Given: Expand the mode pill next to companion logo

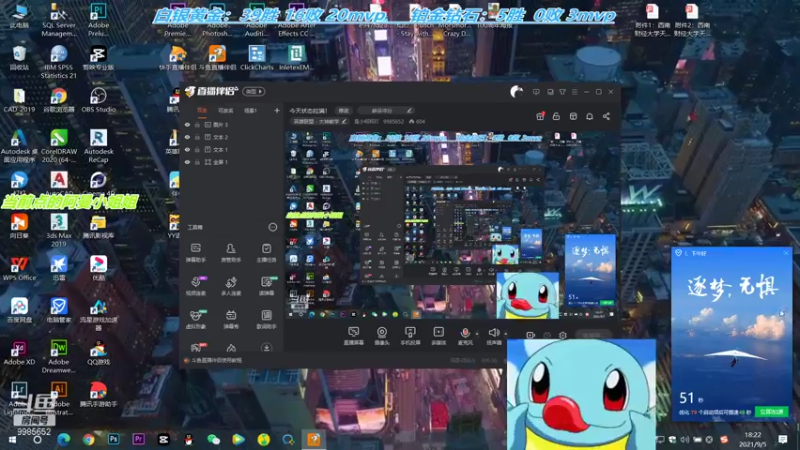Looking at the screenshot, I should pos(254,92).
